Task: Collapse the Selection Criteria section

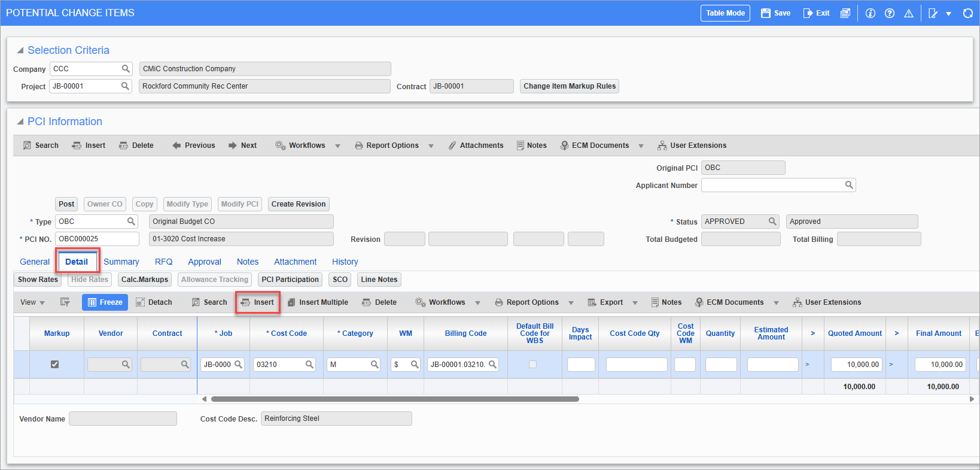Action: (20, 50)
